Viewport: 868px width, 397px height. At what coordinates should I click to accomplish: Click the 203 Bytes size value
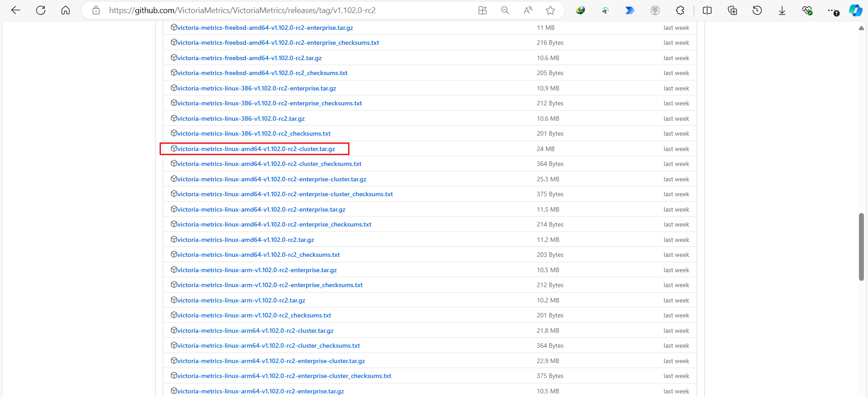pyautogui.click(x=550, y=255)
